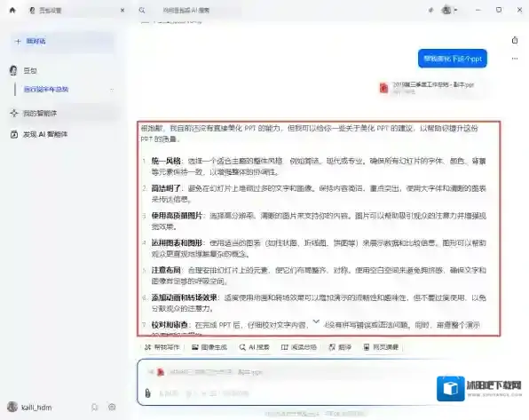Viewport: 529px width, 420px height.
Task: Click the magnifier icon in the address bar
Action: point(142,11)
